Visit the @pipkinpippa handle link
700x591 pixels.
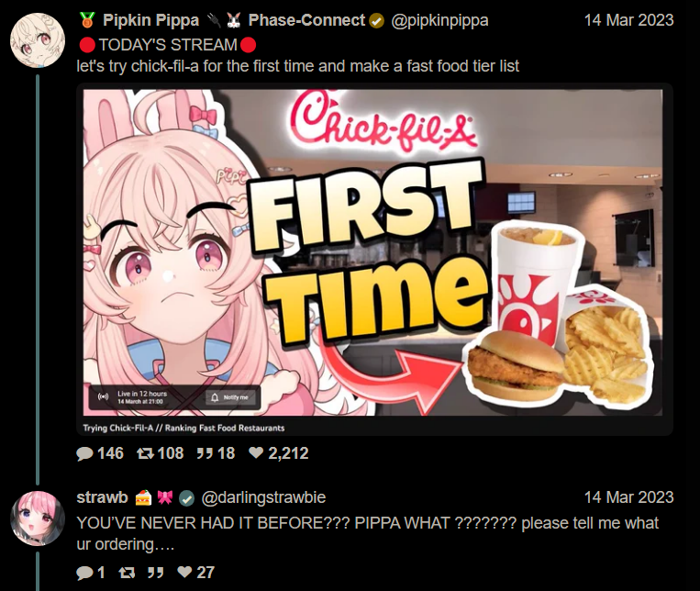[439, 20]
